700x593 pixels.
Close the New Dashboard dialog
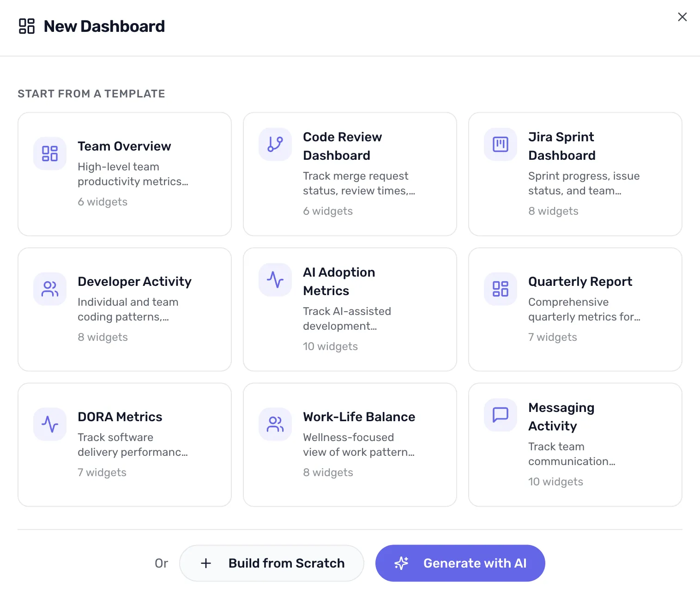coord(682,17)
